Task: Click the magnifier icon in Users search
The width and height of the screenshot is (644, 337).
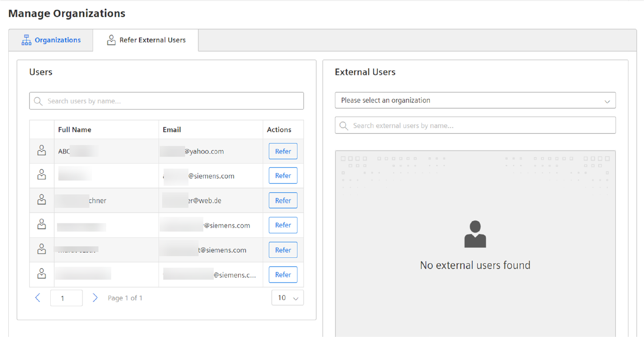Action: (x=38, y=101)
